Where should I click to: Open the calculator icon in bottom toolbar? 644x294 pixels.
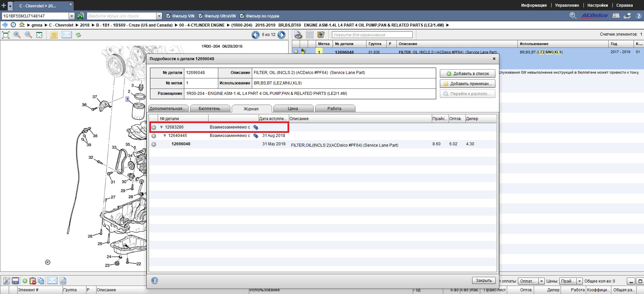(x=63, y=281)
